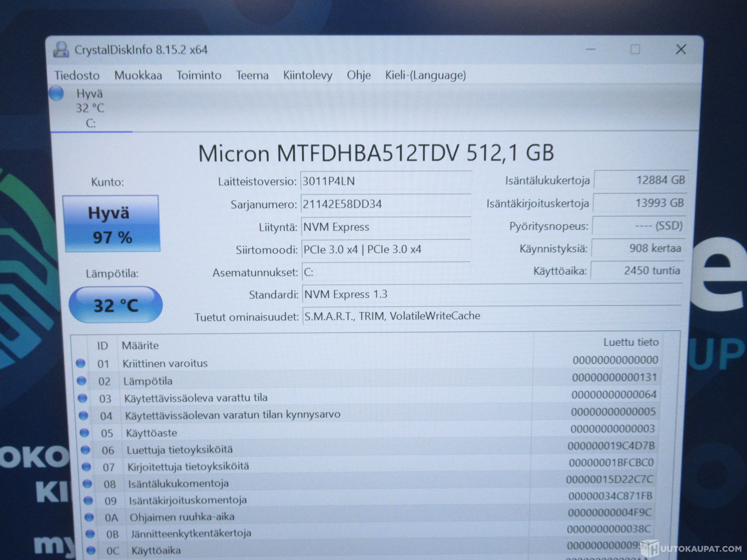
Task: Click the Siirtomoodi PCIe 3.0 x4 field
Action: coord(386,249)
